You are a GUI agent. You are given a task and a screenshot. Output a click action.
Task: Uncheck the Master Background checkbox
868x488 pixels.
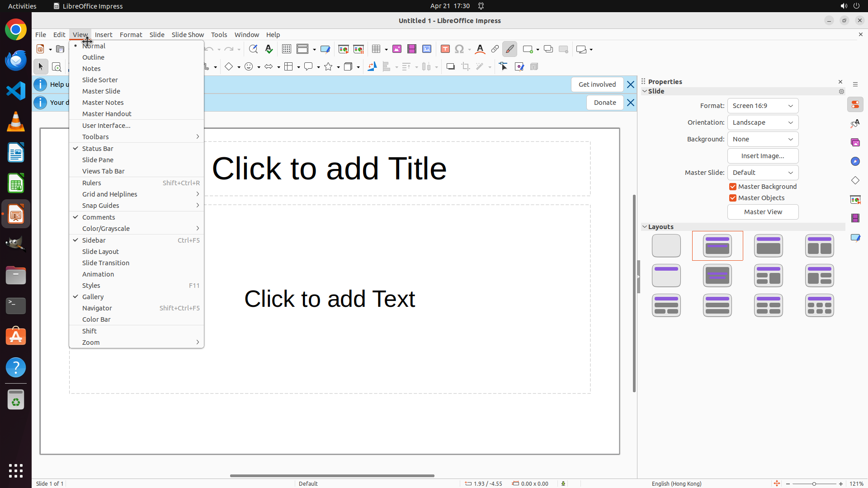point(733,187)
